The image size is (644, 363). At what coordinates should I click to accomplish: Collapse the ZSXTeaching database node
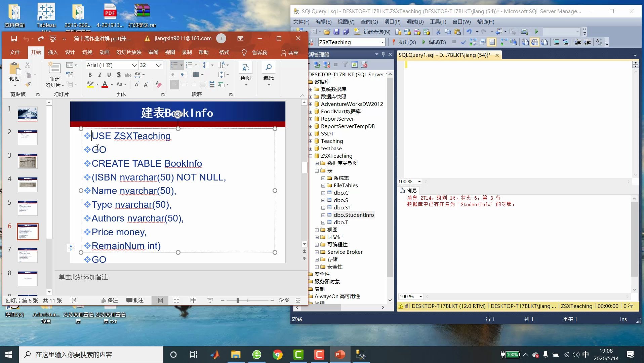click(310, 156)
